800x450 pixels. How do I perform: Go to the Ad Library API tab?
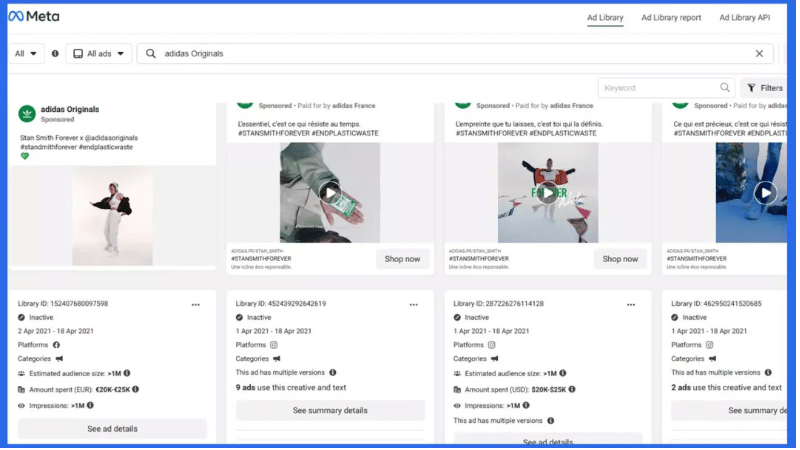coord(744,17)
